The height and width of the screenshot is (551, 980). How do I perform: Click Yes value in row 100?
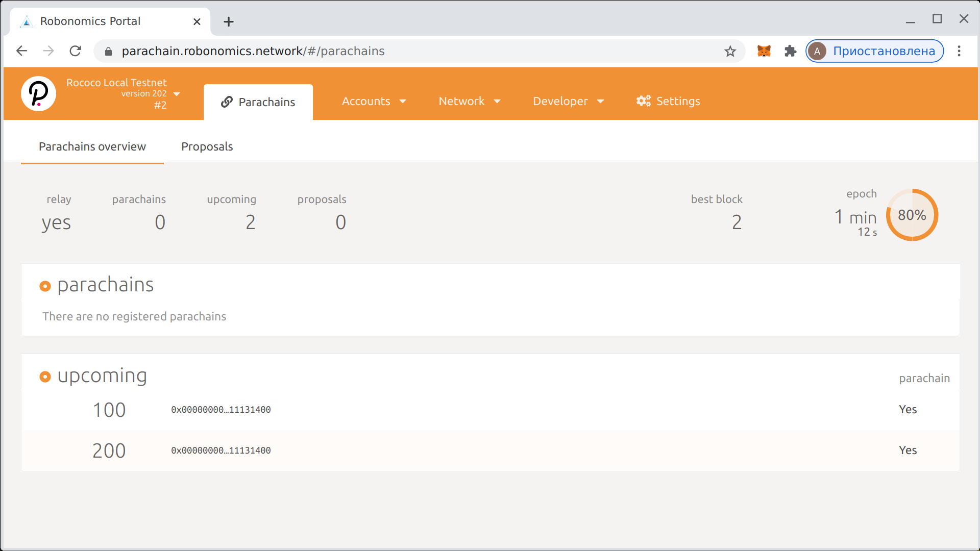point(908,410)
